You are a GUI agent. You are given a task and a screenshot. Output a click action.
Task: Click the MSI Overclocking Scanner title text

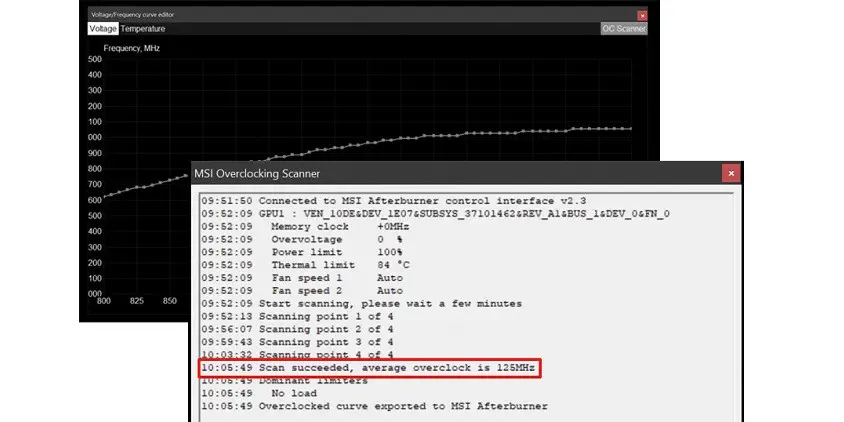point(257,174)
